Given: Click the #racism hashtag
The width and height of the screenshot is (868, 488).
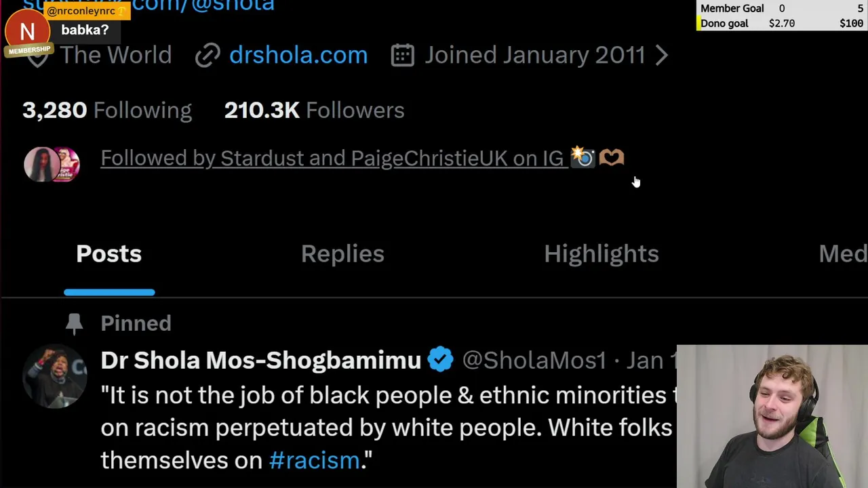Looking at the screenshot, I should click(x=315, y=461).
